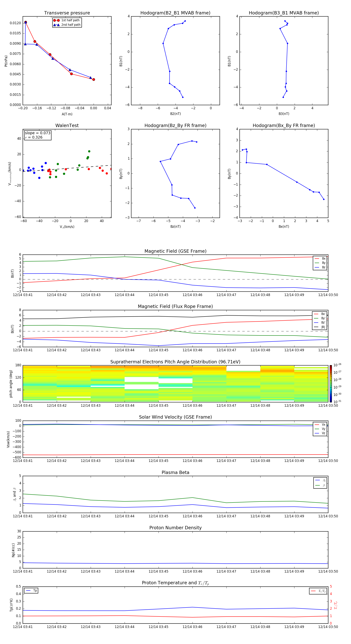Image resolution: width=351 pixels, height=644 pixels.
Task: Click the WalenTest plot title
Action: (x=67, y=125)
